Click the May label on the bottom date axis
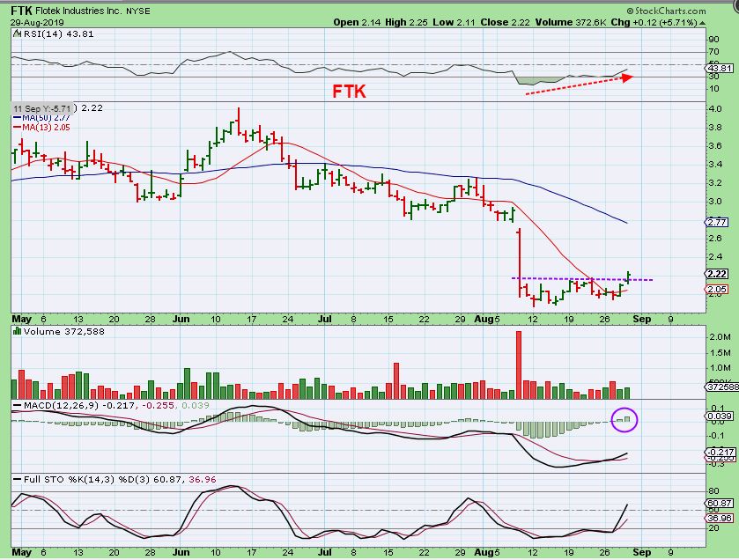This screenshot has width=739, height=560. [21, 552]
